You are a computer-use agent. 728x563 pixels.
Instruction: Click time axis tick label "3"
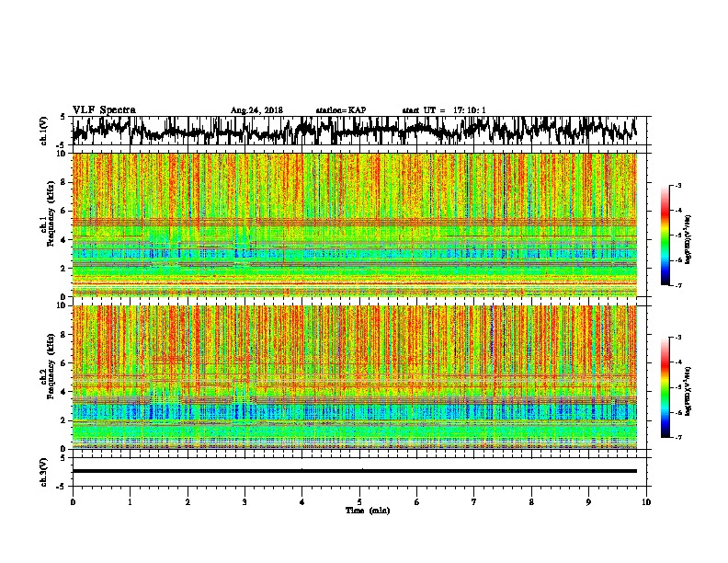point(245,502)
